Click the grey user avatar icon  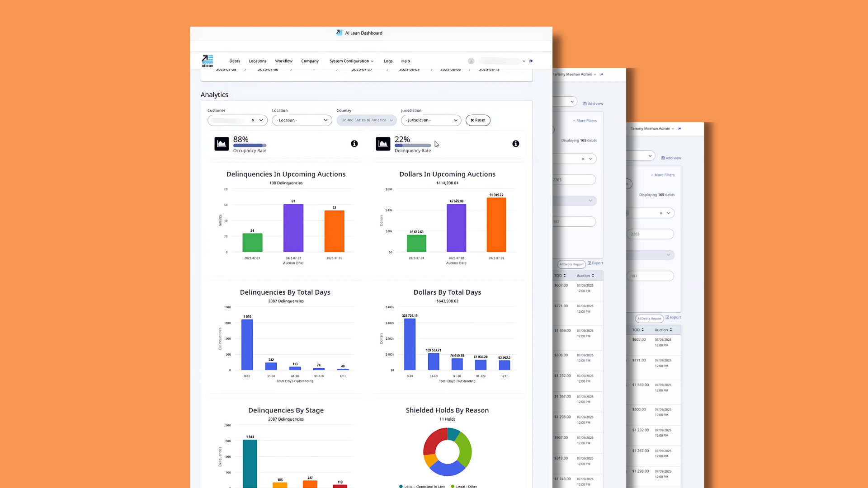point(471,61)
